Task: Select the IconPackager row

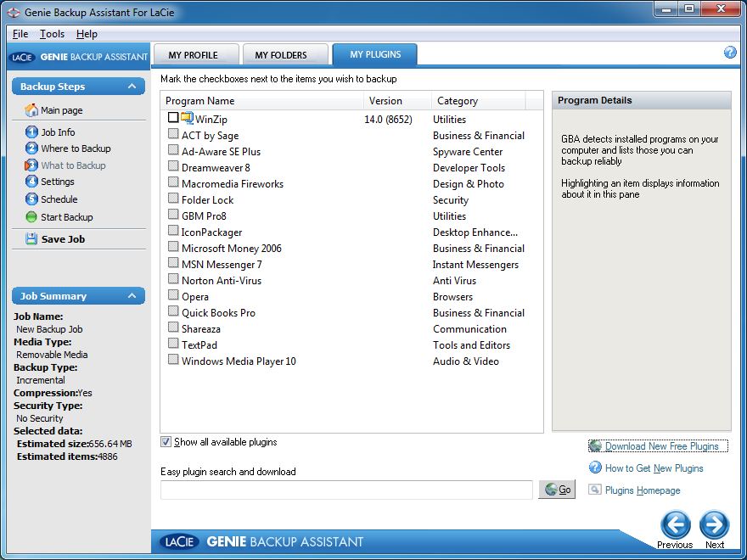Action: [351, 232]
